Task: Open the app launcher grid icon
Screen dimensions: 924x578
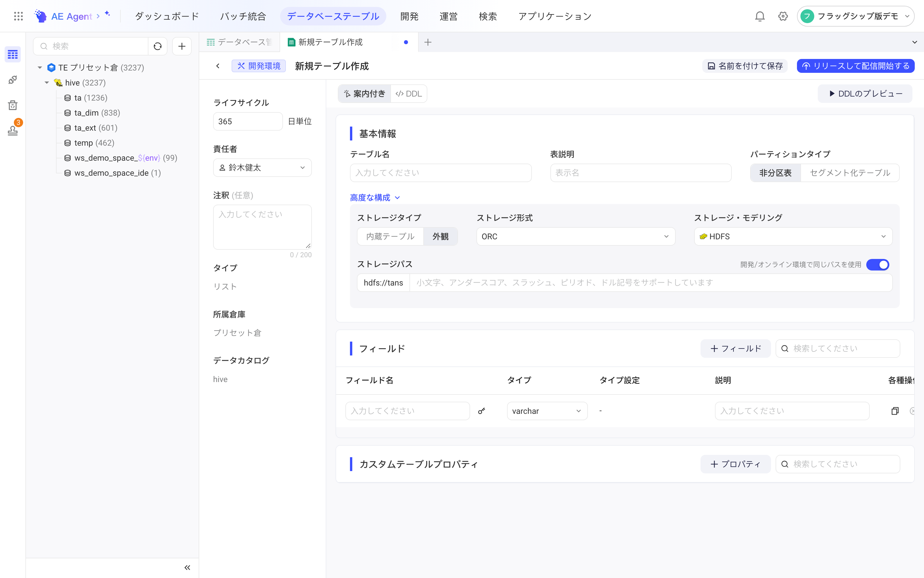Action: pos(18,16)
